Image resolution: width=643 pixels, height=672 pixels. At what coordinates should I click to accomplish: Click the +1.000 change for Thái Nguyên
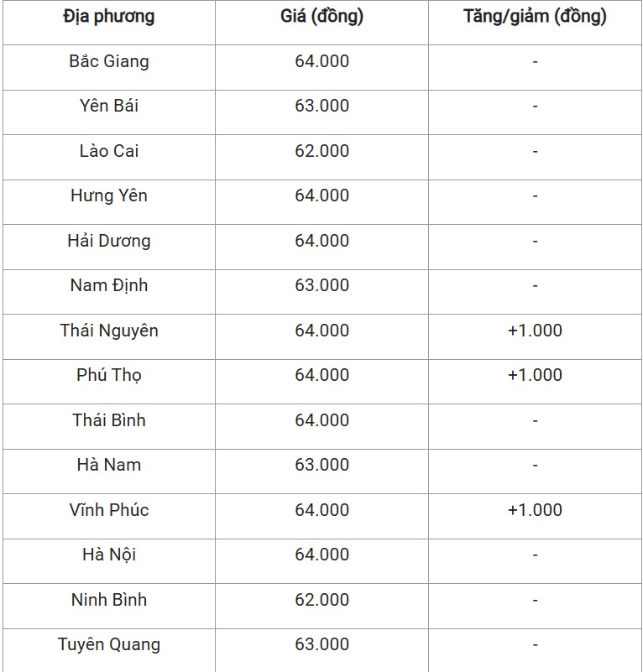tap(535, 331)
